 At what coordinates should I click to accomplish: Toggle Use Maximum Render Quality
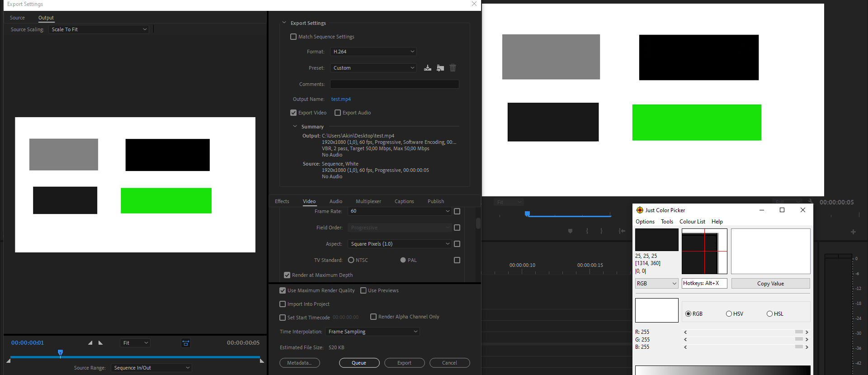point(283,290)
